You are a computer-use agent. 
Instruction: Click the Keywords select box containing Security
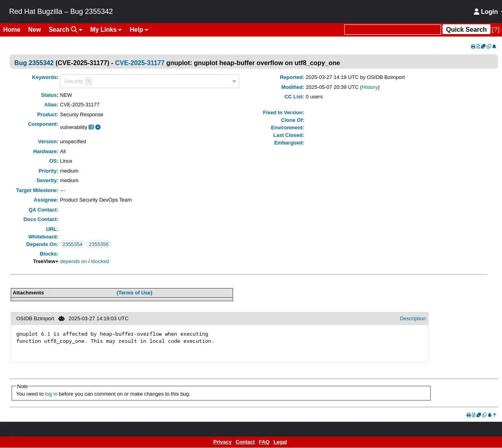coord(150,81)
